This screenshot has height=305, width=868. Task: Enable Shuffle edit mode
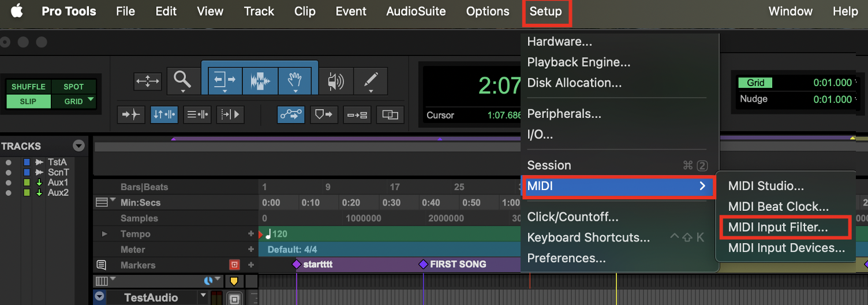point(28,87)
